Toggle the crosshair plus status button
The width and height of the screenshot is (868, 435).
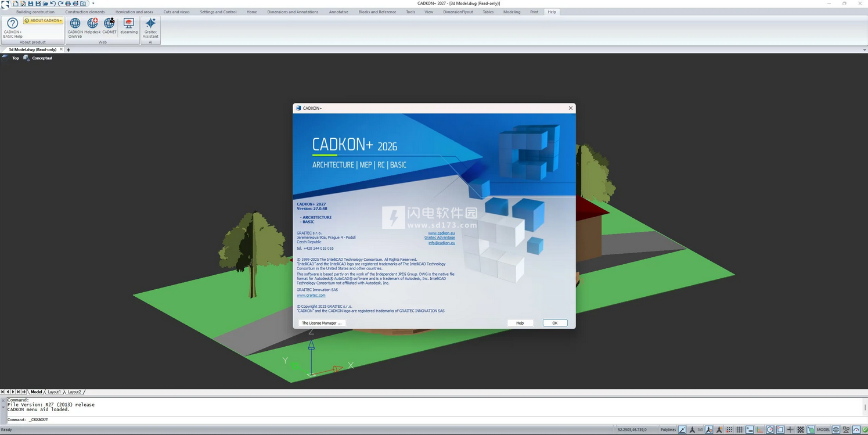coord(790,430)
